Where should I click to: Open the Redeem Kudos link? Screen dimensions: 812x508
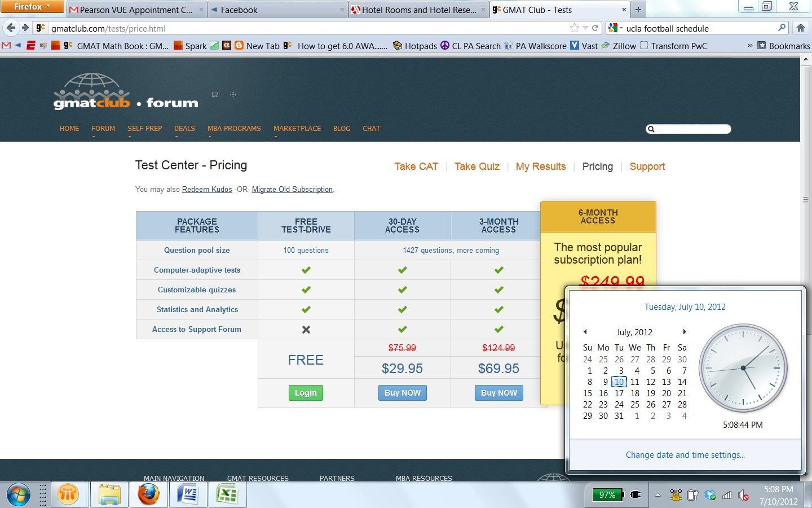point(207,190)
